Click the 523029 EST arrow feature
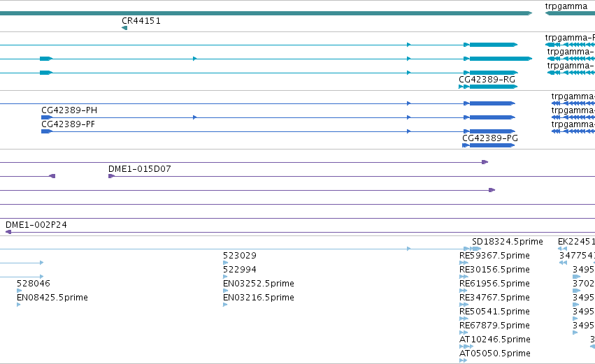The width and height of the screenshot is (595, 364). [225, 263]
